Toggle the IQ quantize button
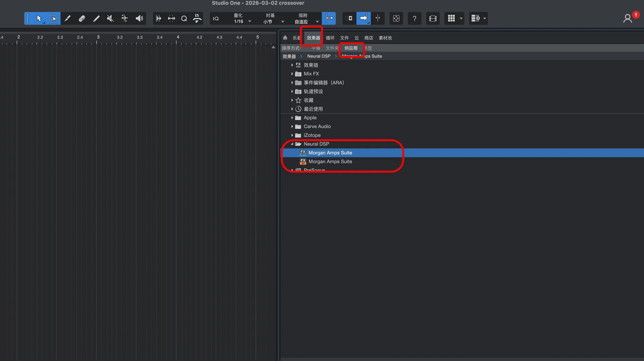This screenshot has width=644, height=361. tap(216, 18)
